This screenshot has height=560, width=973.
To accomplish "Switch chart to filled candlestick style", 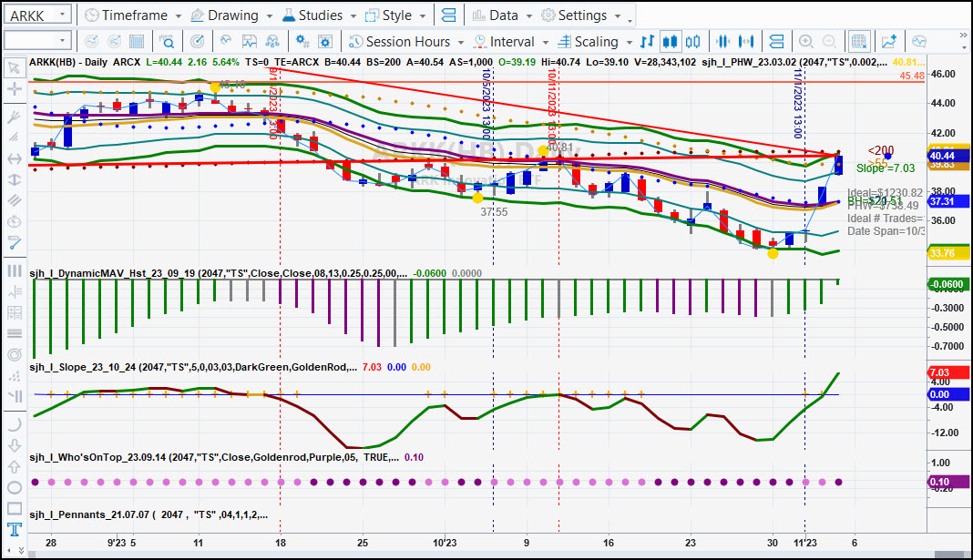I will [x=670, y=42].
